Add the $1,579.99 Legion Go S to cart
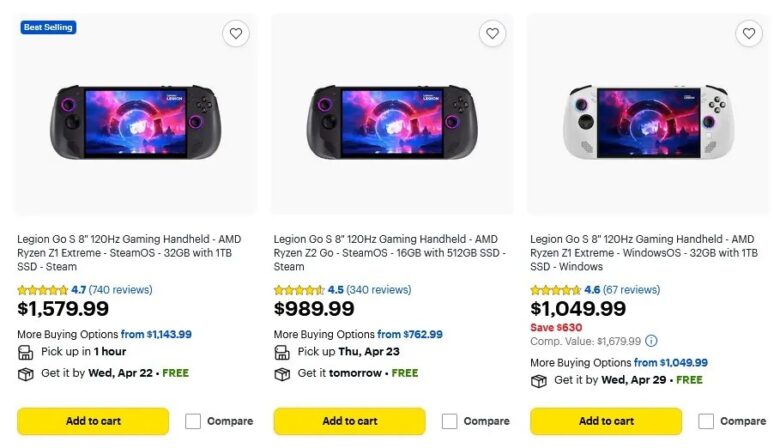This screenshot has width=780, height=448. tap(93, 421)
